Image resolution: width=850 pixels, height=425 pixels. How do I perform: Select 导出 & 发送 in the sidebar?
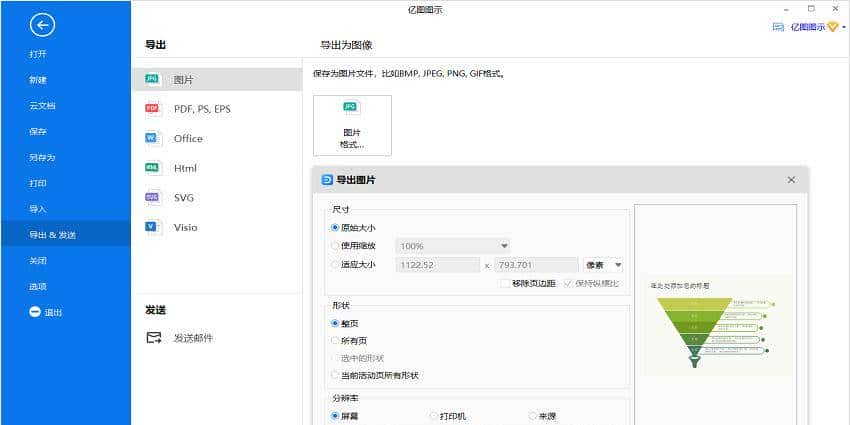tap(66, 235)
